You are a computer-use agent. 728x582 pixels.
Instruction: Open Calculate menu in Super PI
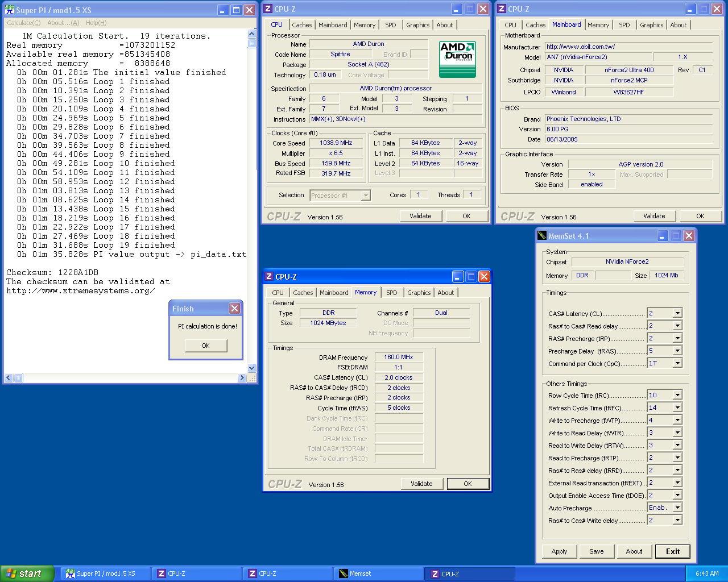coord(23,23)
